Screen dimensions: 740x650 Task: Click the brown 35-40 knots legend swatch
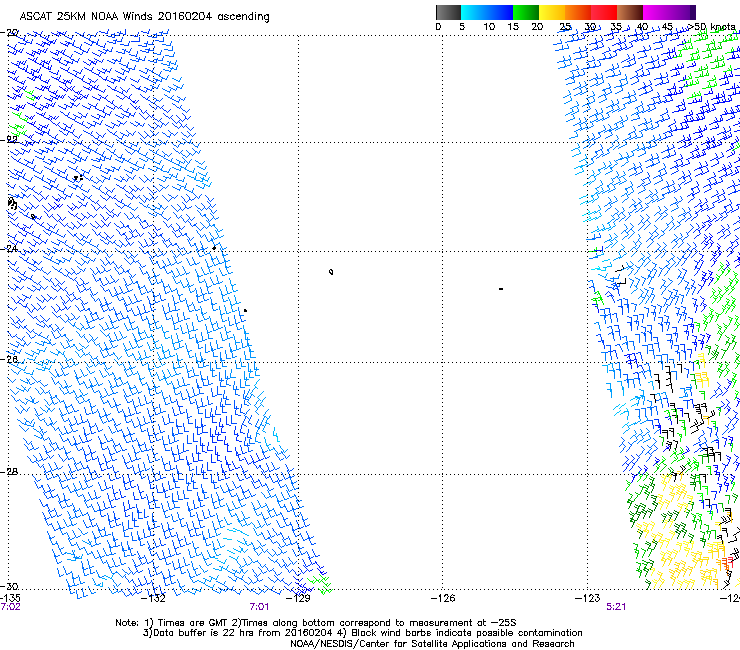[x=630, y=12]
